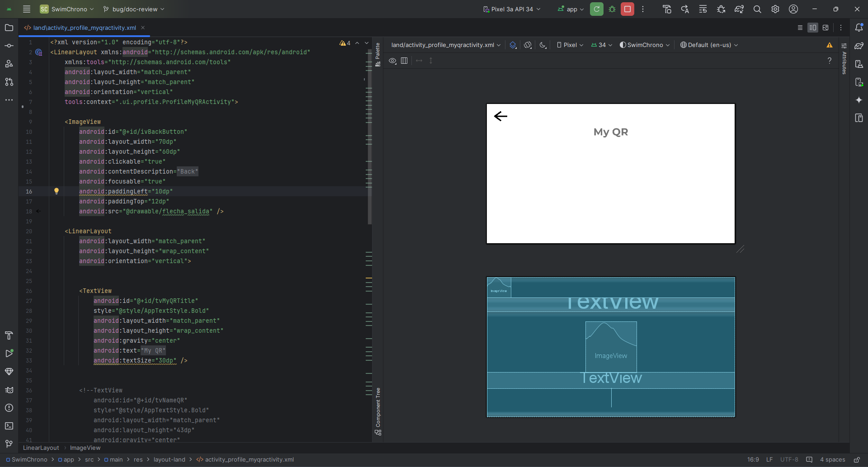Click res in the path breadcrumb
The image size is (868, 467).
(138, 460)
